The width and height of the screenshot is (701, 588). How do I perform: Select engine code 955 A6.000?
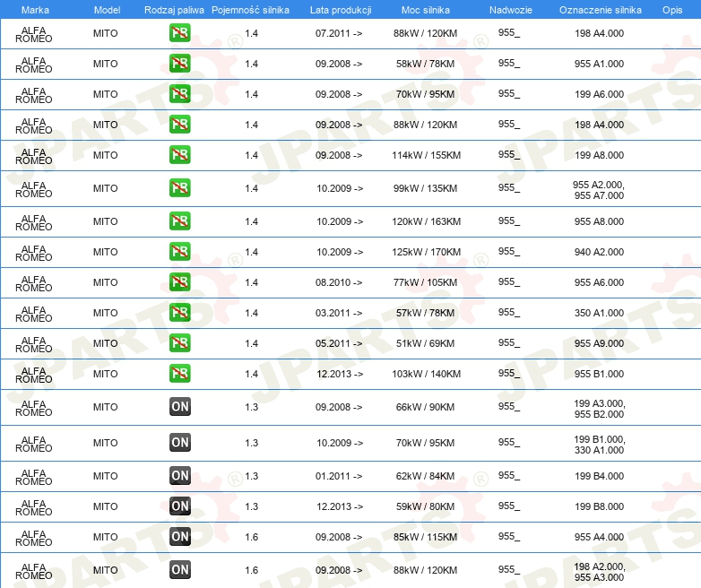point(599,282)
